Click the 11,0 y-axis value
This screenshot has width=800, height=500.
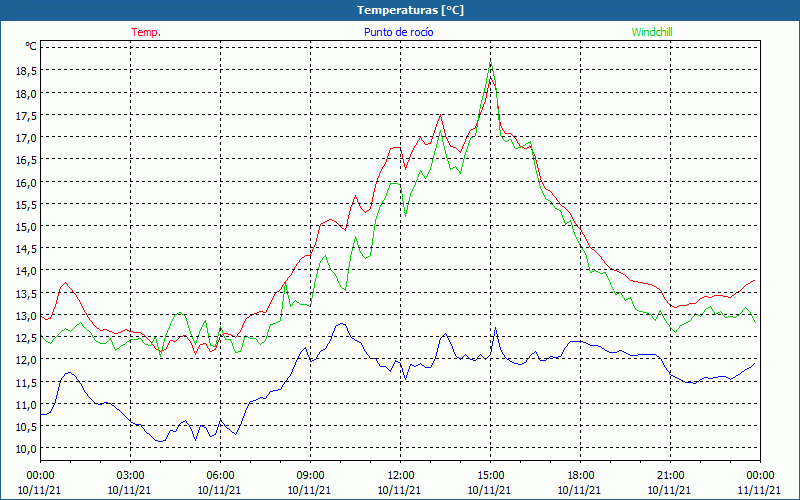point(26,405)
